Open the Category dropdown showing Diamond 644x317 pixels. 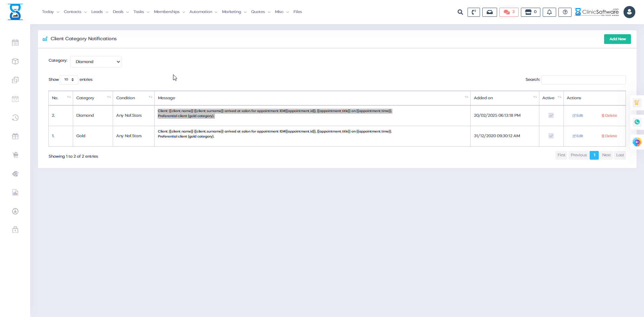96,62
